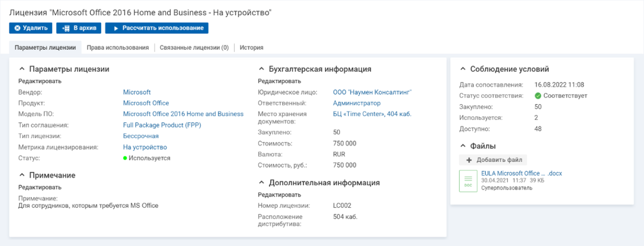Click the Full Package Product (FPP) link
The width and height of the screenshot is (644, 246).
(x=162, y=125)
